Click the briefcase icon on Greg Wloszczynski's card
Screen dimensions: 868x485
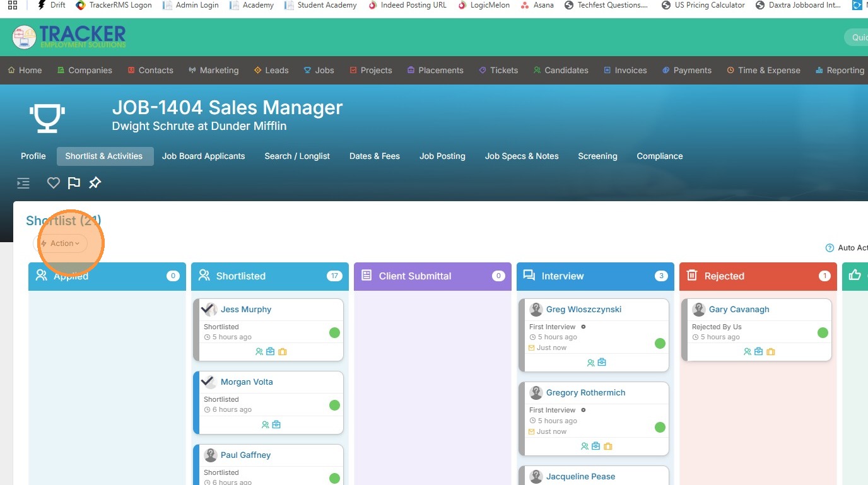[x=602, y=363]
